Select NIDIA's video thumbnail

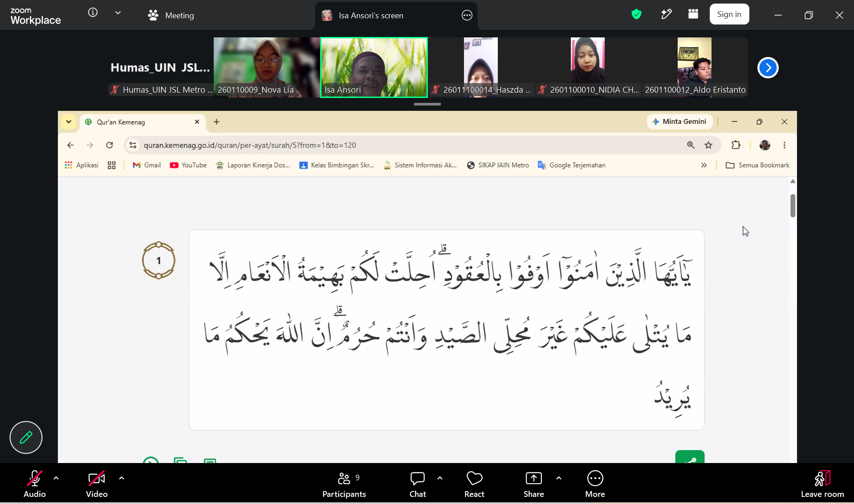tap(588, 67)
